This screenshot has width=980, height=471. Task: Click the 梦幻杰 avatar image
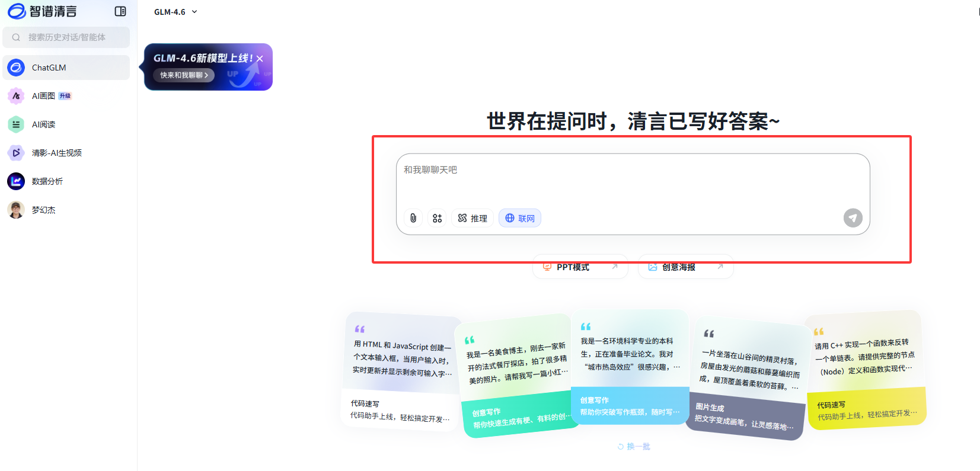pos(16,210)
